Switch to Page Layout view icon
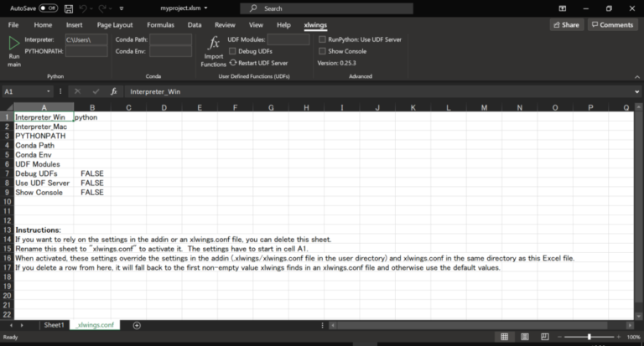 tap(524, 337)
